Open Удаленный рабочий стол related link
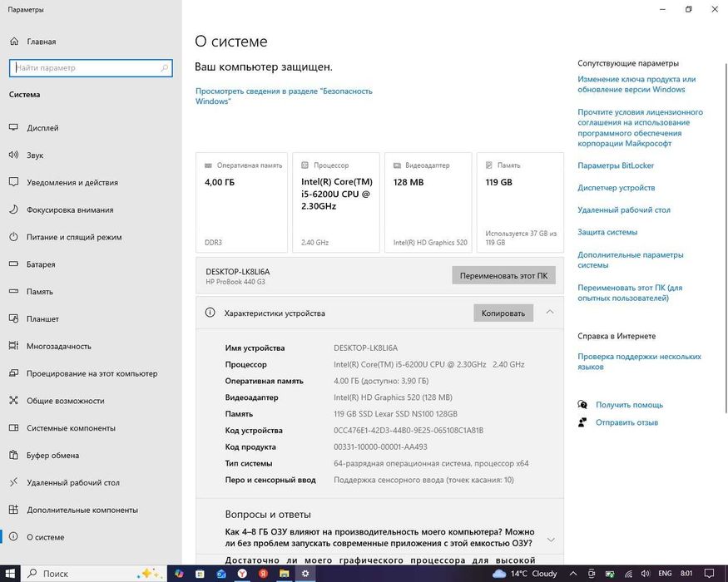This screenshot has width=728, height=582. click(x=624, y=210)
